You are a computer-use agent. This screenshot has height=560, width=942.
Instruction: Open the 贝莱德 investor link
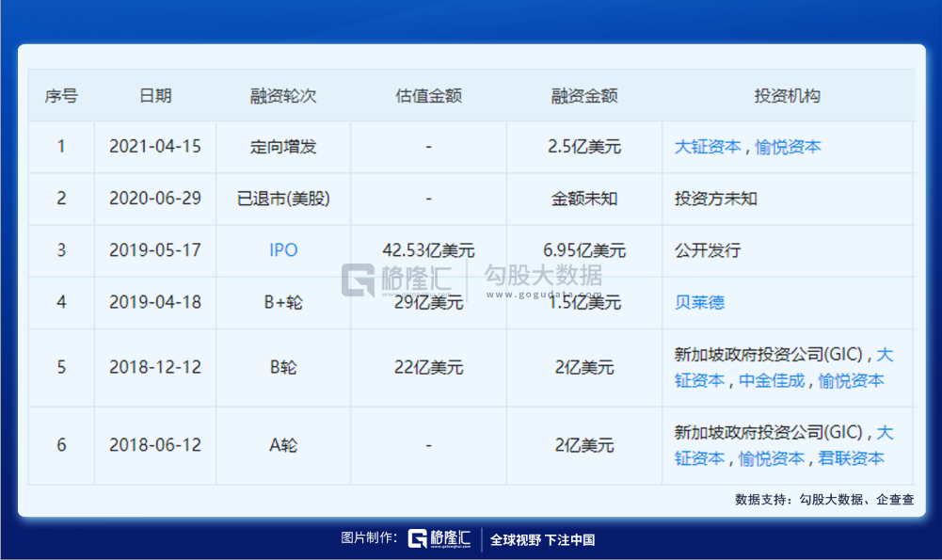pyautogui.click(x=699, y=302)
